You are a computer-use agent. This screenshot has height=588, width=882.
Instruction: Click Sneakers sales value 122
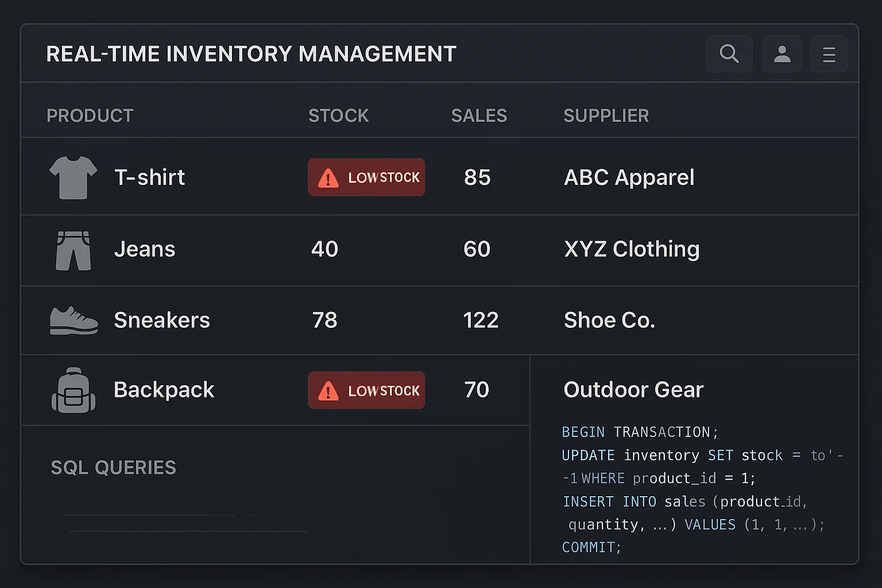tap(481, 320)
